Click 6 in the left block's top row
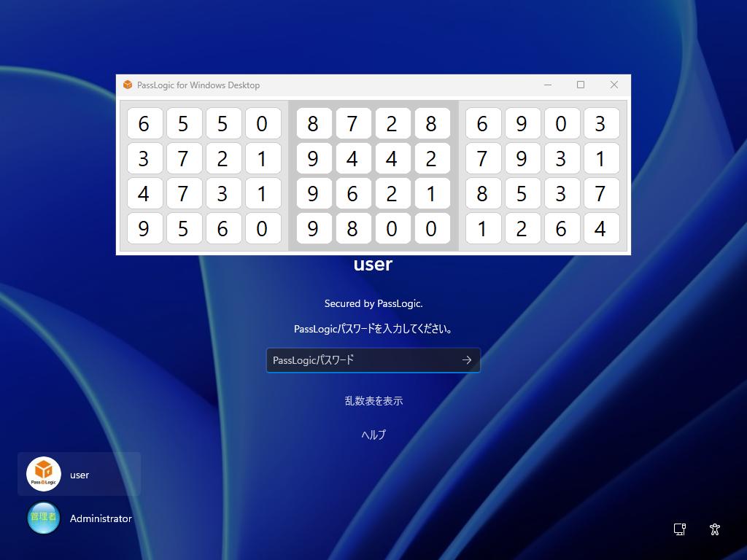This screenshot has width=747, height=560. (x=145, y=124)
